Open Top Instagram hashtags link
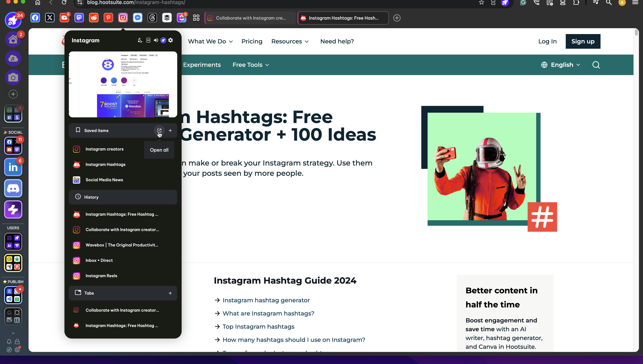Image resolution: width=643 pixels, height=364 pixels. pos(258,327)
